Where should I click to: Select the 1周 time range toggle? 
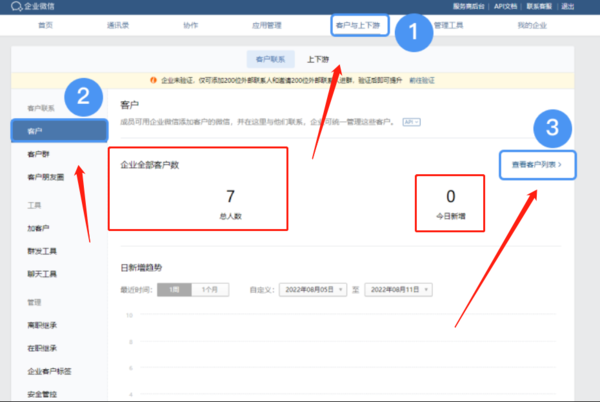175,289
